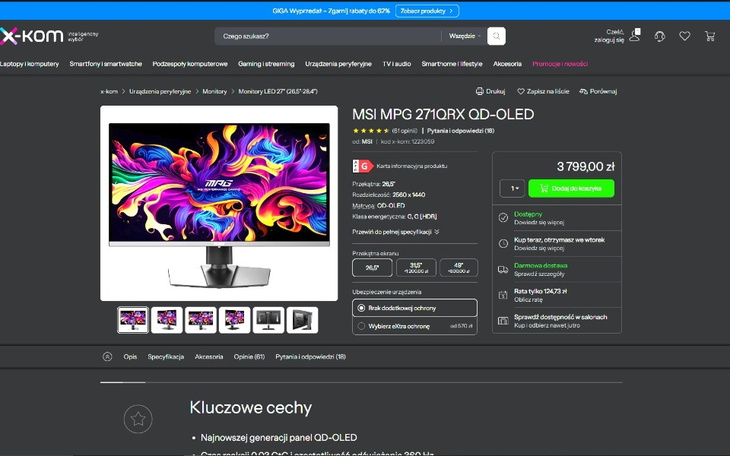Click the star icon next to Kluczowe cechy
Screen dimensions: 730x456
pyautogui.click(x=138, y=419)
